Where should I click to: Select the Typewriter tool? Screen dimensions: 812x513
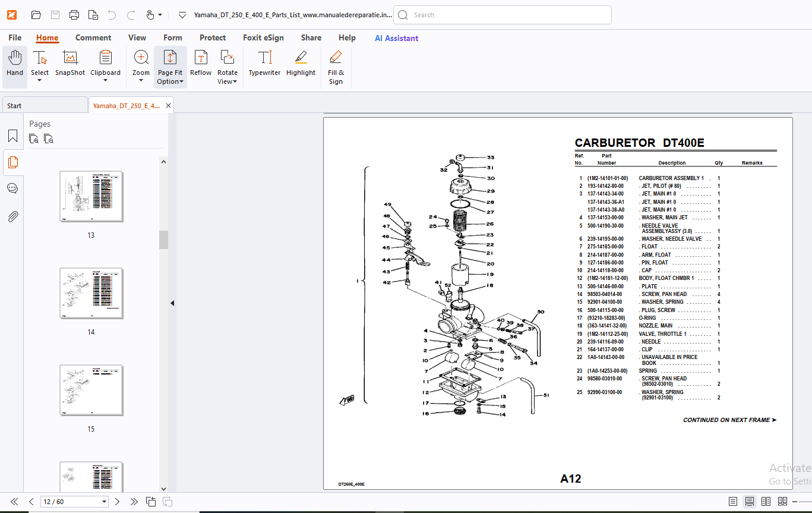(x=264, y=64)
